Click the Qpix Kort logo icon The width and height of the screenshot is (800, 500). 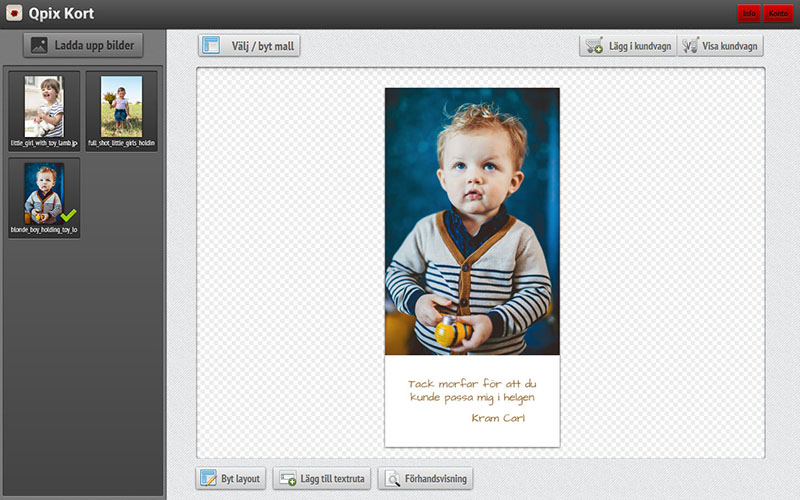coord(14,14)
